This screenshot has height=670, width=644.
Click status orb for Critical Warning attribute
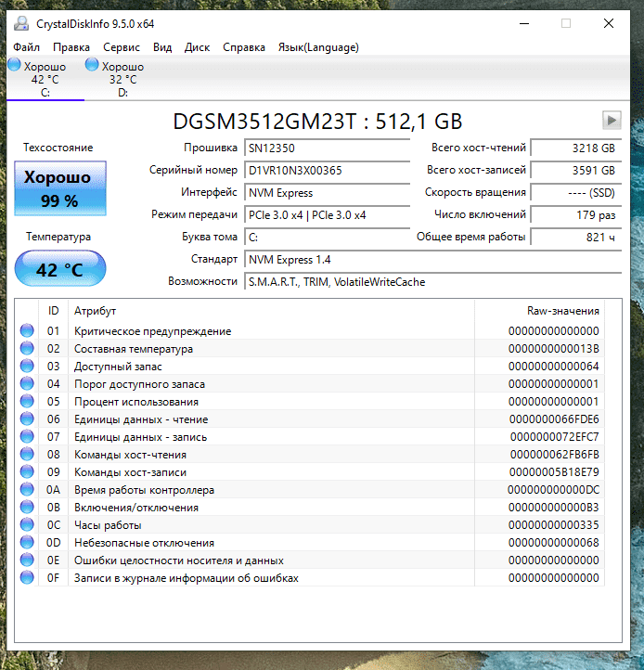[x=27, y=331]
